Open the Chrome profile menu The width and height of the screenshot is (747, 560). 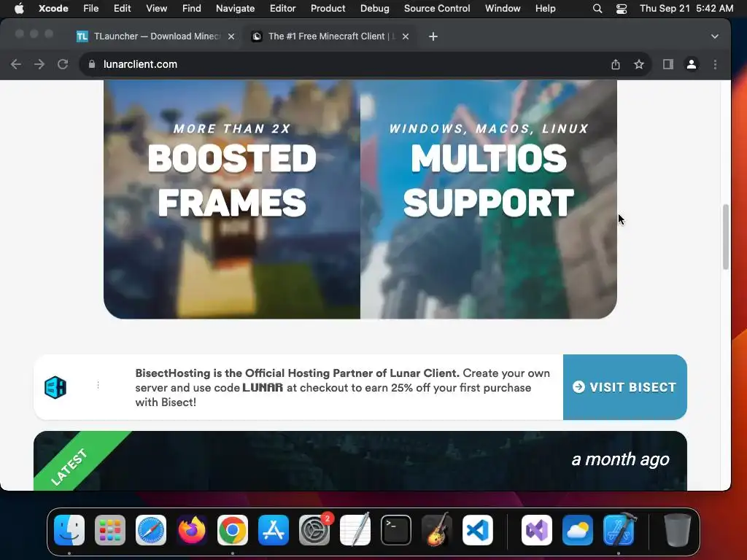click(x=692, y=64)
